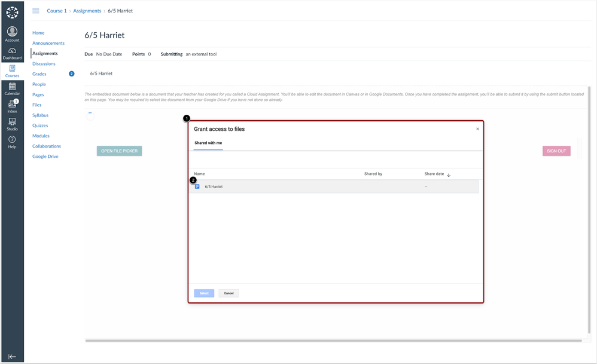The image size is (597, 364).
Task: Open the Courses sidebar icon
Action: click(x=12, y=71)
